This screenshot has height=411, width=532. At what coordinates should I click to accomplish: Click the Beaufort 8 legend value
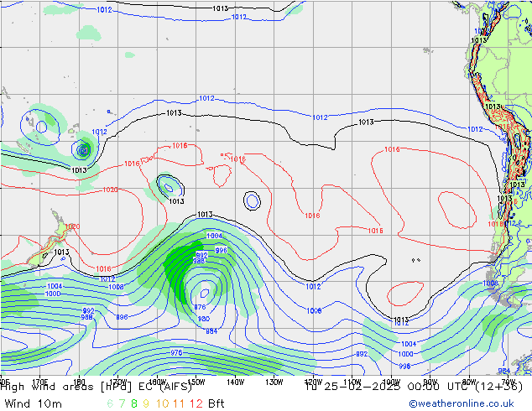134,403
